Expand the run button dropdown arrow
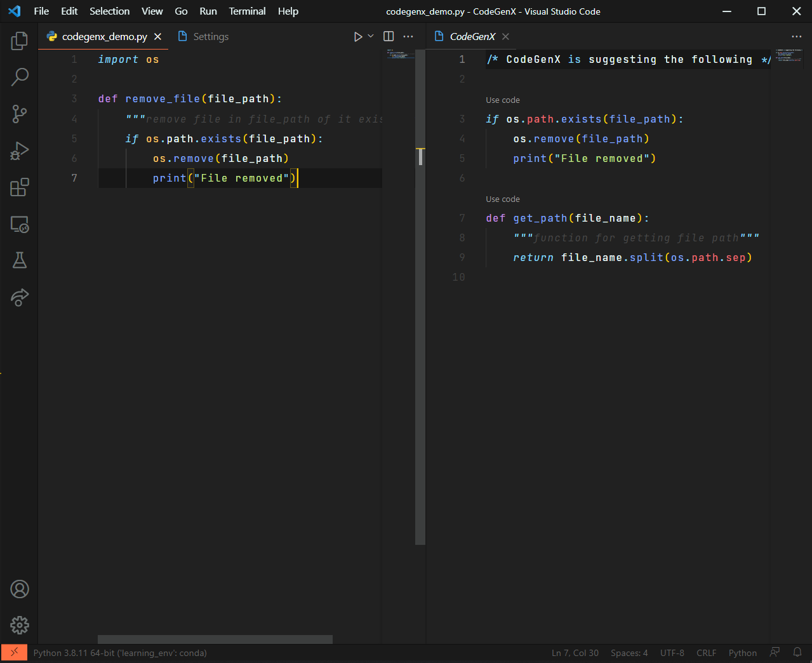The width and height of the screenshot is (812, 663). (x=371, y=37)
